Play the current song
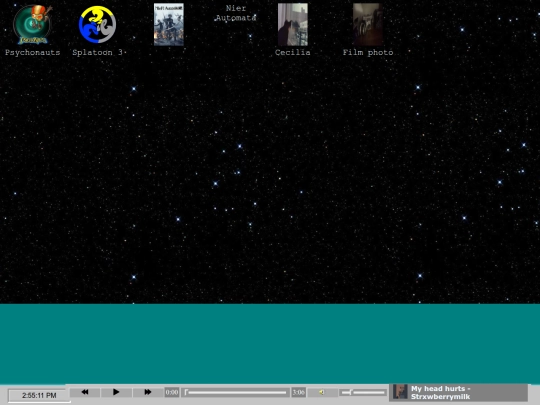The height and width of the screenshot is (405, 540). pyautogui.click(x=116, y=392)
